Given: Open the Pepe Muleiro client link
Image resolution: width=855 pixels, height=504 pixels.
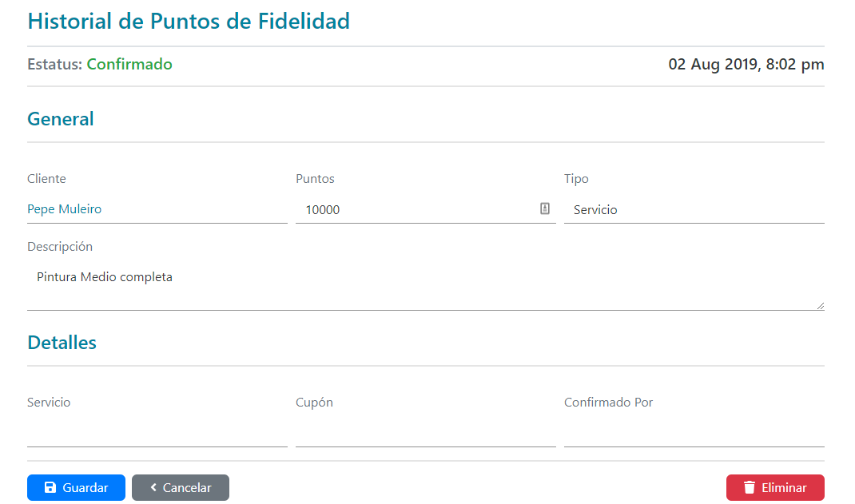Looking at the screenshot, I should [x=64, y=209].
